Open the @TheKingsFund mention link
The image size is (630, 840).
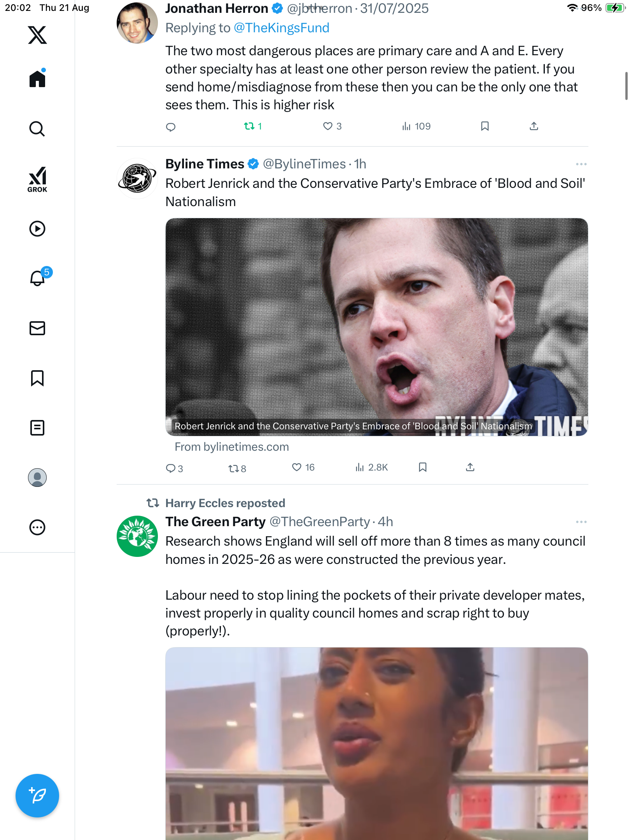pos(281,28)
